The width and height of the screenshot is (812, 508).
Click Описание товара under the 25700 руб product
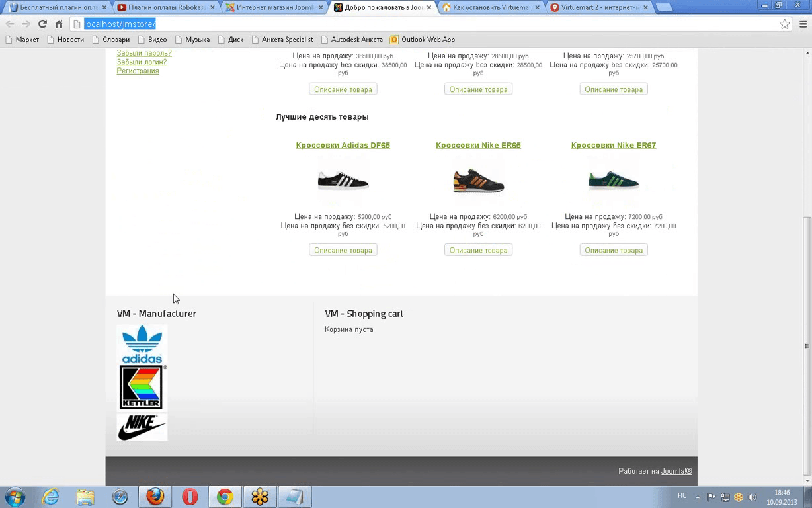614,89
